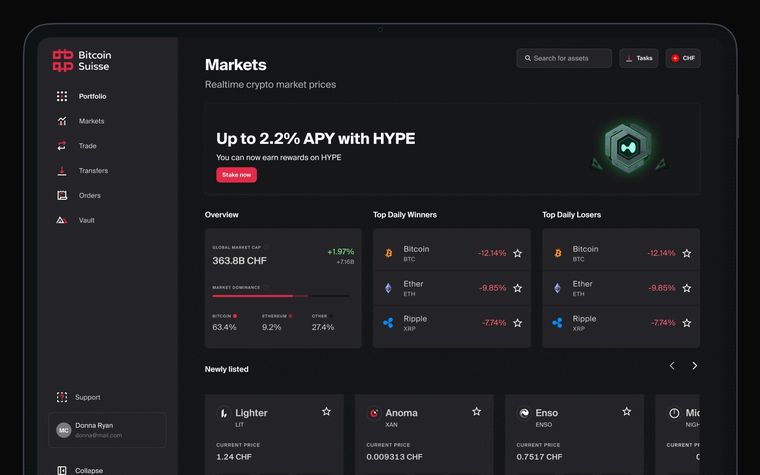
Task: Open the Vault page
Action: 87,220
